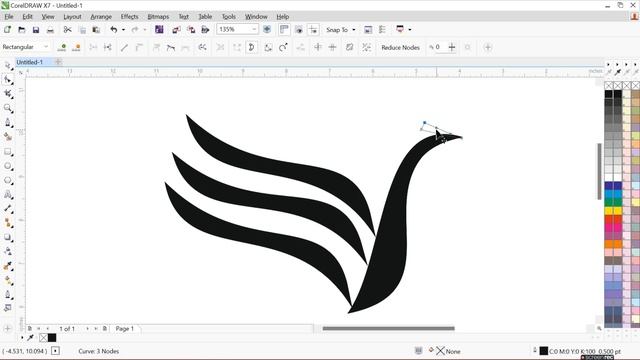Select the Page 1 tab
This screenshot has height=360, width=640.
(124, 329)
